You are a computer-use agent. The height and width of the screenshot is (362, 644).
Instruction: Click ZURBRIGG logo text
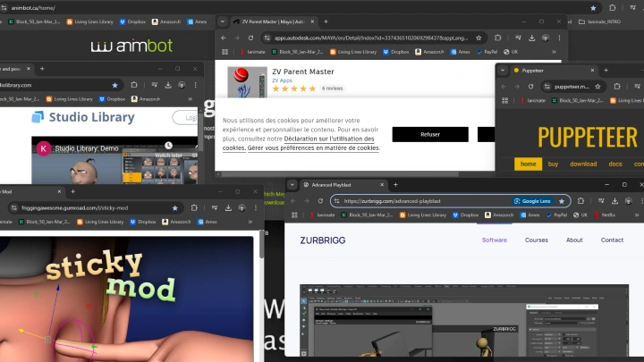[322, 240]
